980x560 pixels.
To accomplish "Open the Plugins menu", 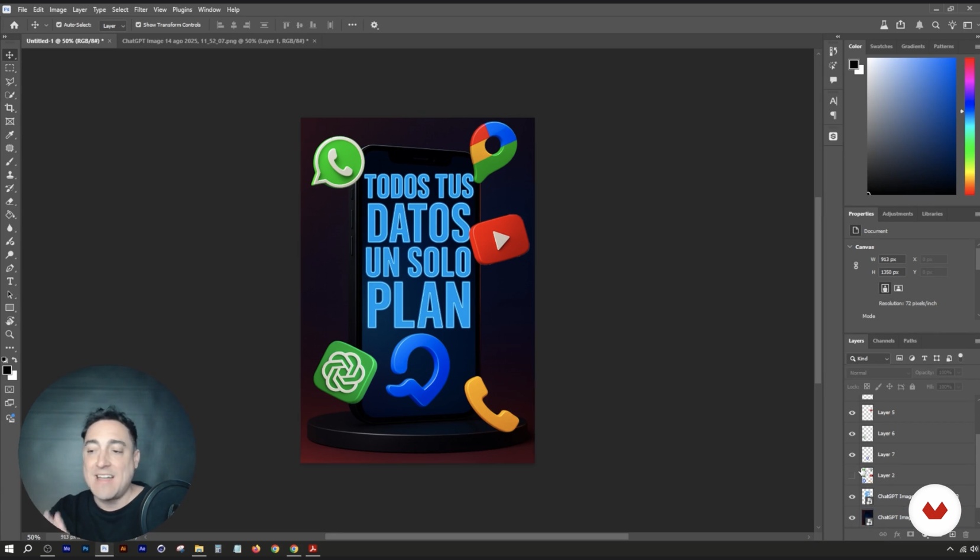I will coord(182,9).
